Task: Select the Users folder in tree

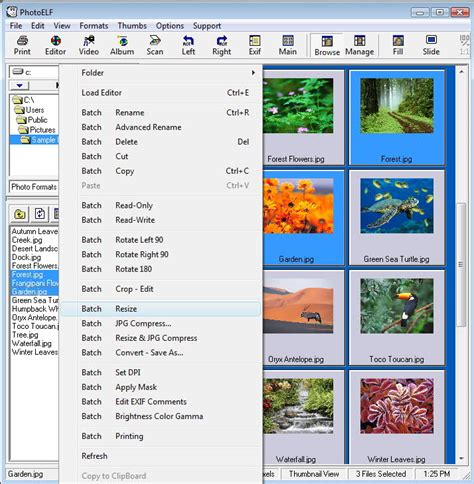Action: [x=30, y=110]
